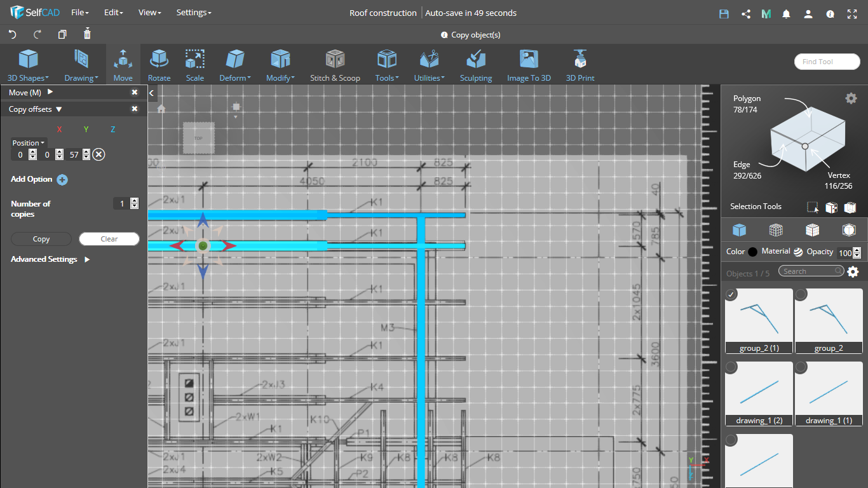The image size is (868, 488).
Task: Click the Z offset field showing 57
Action: point(74,154)
